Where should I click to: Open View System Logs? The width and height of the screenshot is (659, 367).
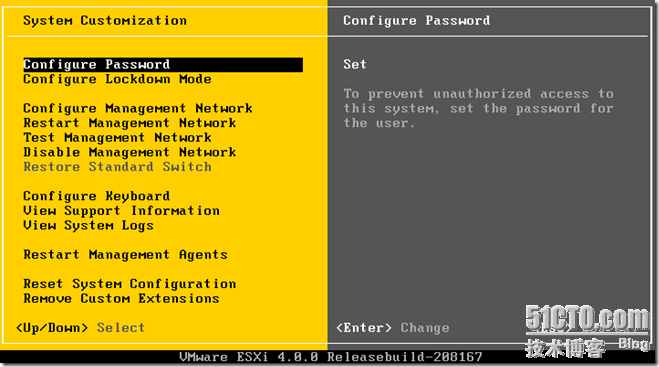coord(88,226)
